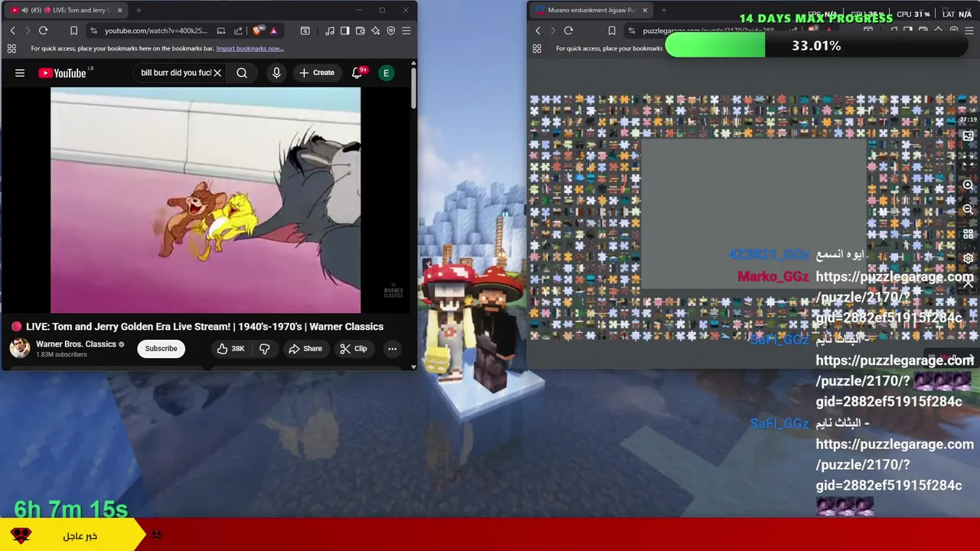Image resolution: width=980 pixels, height=551 pixels.
Task: Click the Create button on YouTube
Action: [x=317, y=73]
